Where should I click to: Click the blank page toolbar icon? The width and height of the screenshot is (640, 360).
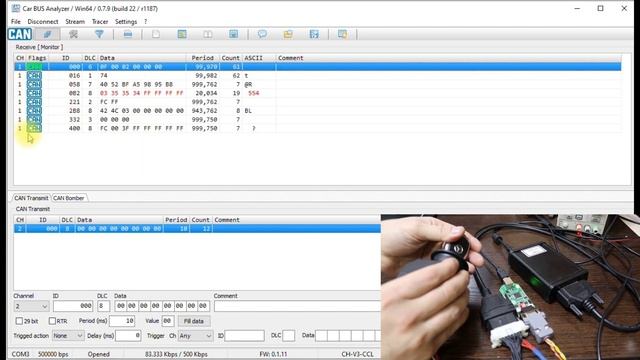[x=156, y=34]
